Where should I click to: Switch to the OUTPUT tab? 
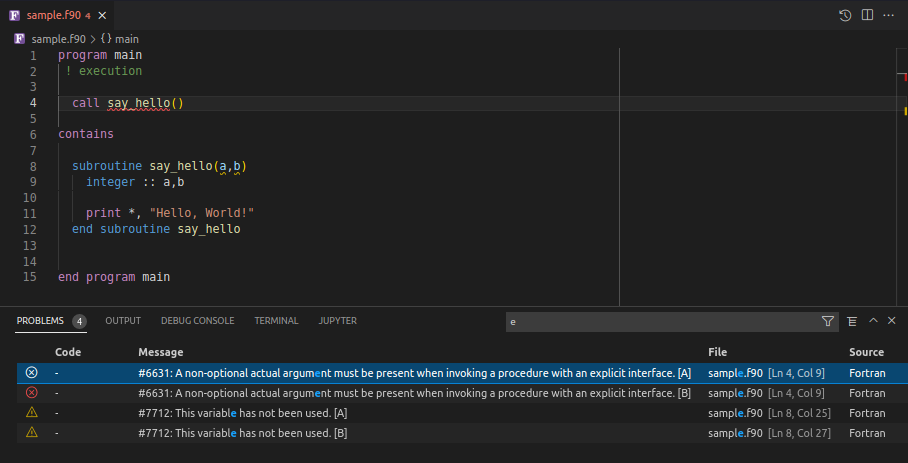(123, 321)
